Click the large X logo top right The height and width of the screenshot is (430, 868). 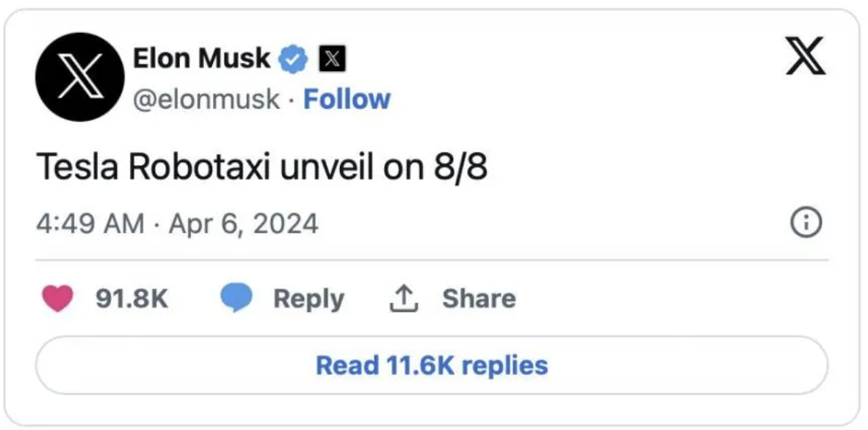806,57
